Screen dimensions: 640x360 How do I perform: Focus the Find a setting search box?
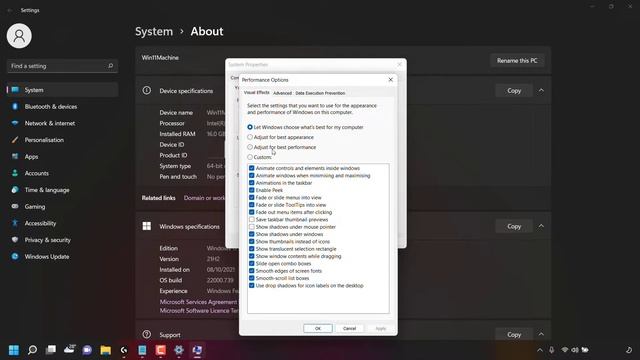coord(62,66)
